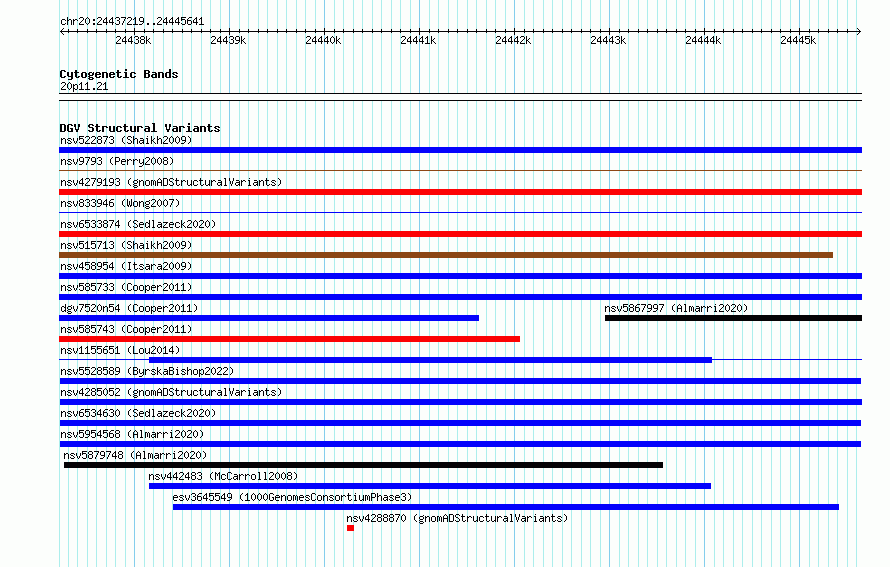The image size is (890, 567).
Task: Click the DGV Structural Variants track title
Action: 140,128
